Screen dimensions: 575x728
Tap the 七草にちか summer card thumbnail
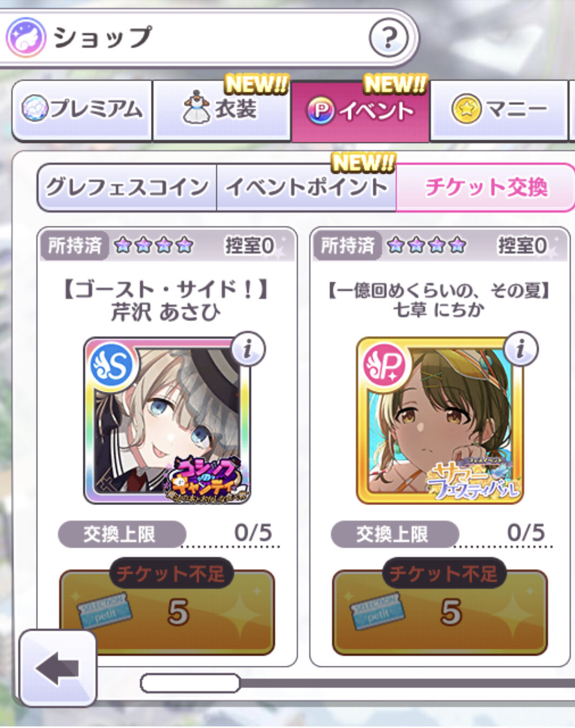coord(440,421)
